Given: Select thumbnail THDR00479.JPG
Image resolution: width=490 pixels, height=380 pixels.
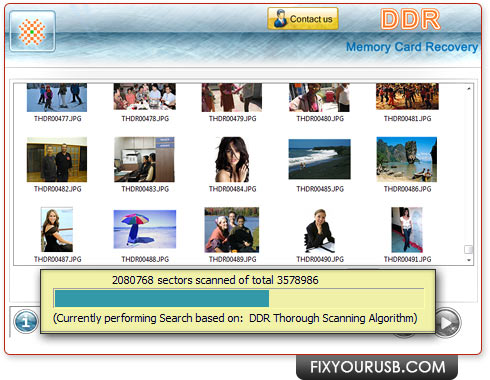Looking at the screenshot, I should pos(232,97).
